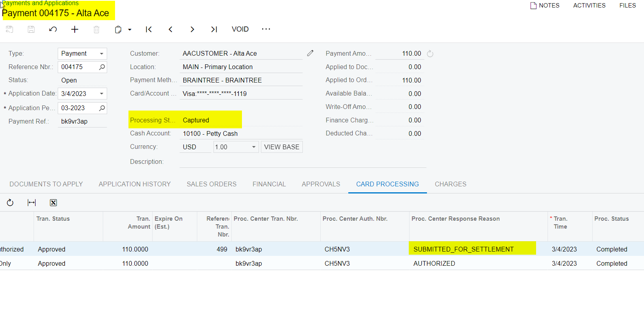This screenshot has width=644, height=336.
Task: Switch to CHARGES tab
Action: pos(451,184)
